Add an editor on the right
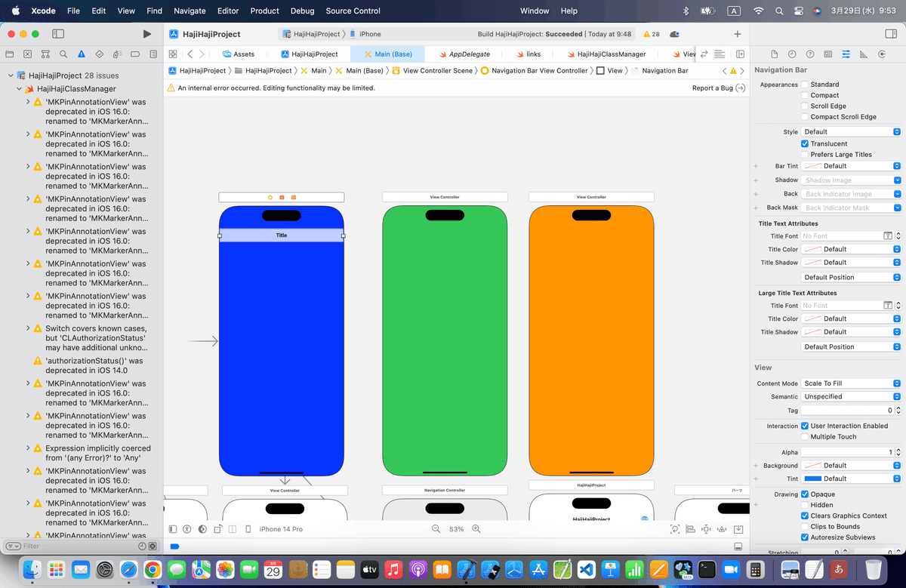Image resolution: width=906 pixels, height=588 pixels. pyautogui.click(x=740, y=54)
